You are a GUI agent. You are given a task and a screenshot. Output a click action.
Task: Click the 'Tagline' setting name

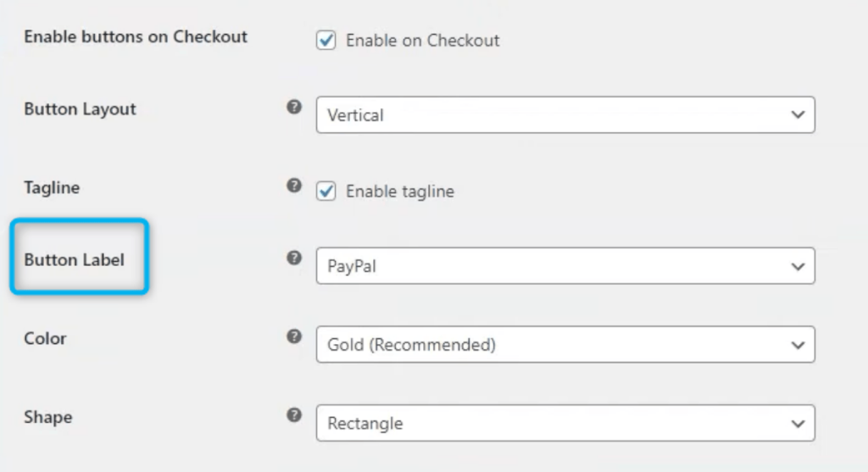coord(52,187)
